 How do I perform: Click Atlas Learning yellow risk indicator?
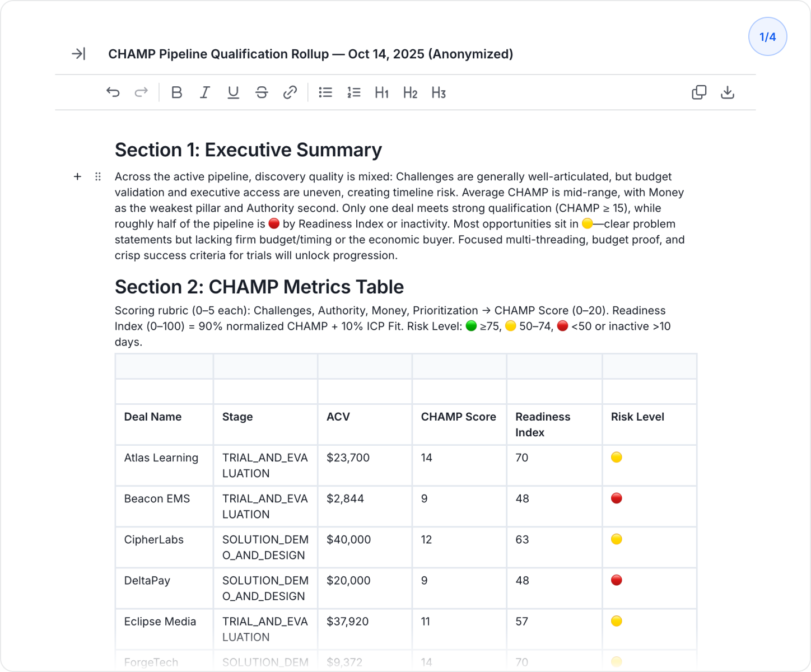point(617,458)
